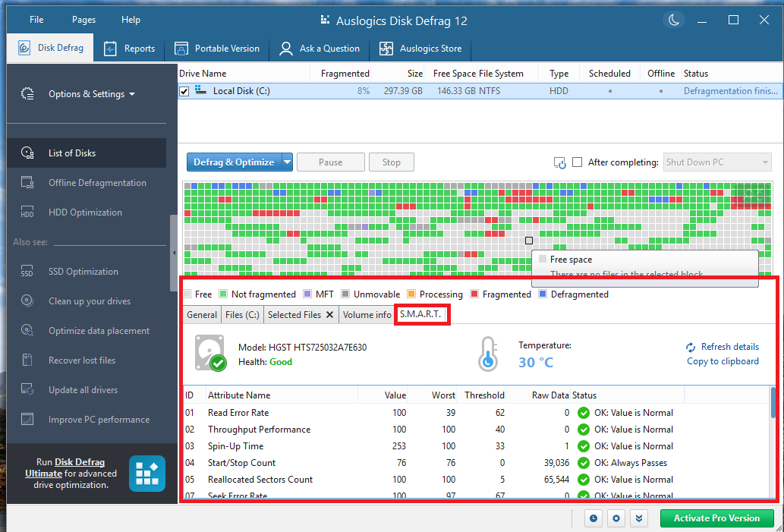Enable the After completing checkbox

point(578,162)
